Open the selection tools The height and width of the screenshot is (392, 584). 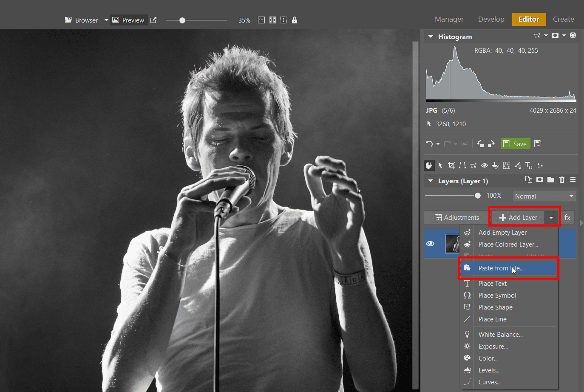click(x=473, y=165)
